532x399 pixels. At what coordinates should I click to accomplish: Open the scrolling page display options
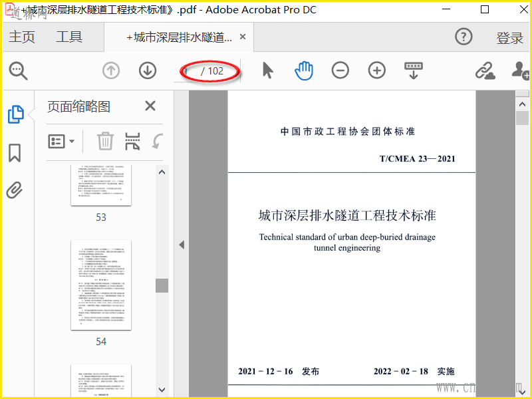(413, 70)
